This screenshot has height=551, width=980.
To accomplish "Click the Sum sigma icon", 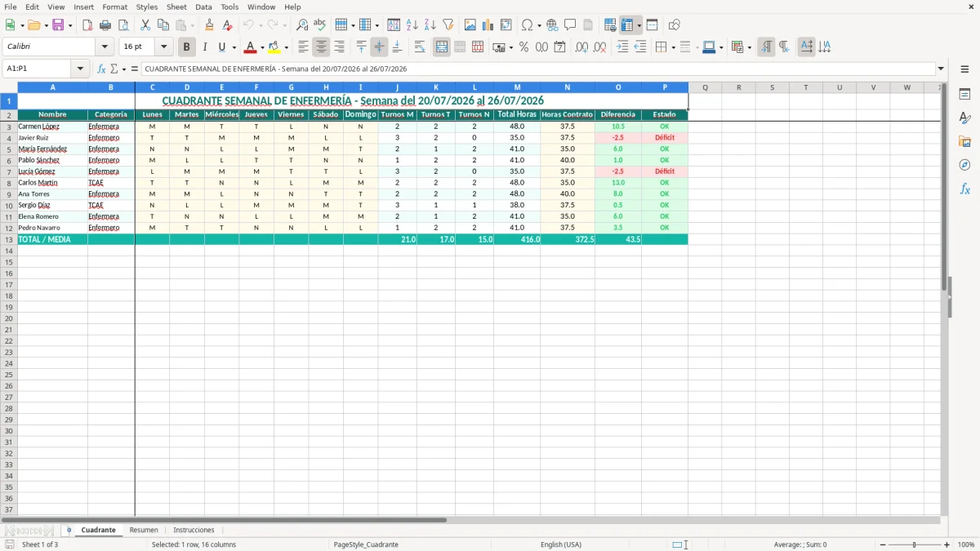I will click(114, 69).
